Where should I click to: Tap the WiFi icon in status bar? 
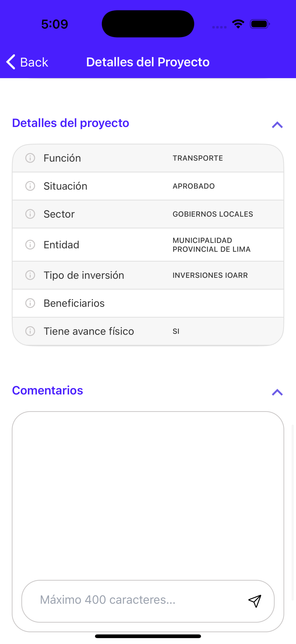click(x=238, y=24)
